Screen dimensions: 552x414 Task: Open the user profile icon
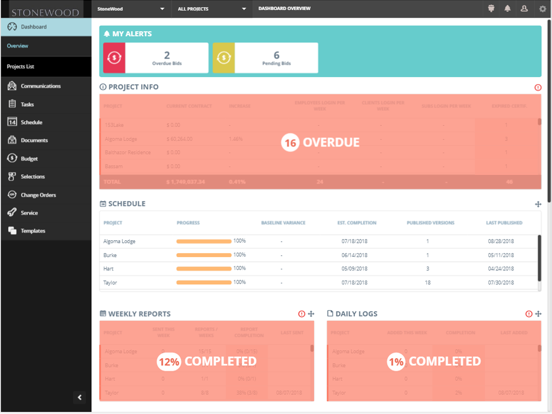pos(524,9)
